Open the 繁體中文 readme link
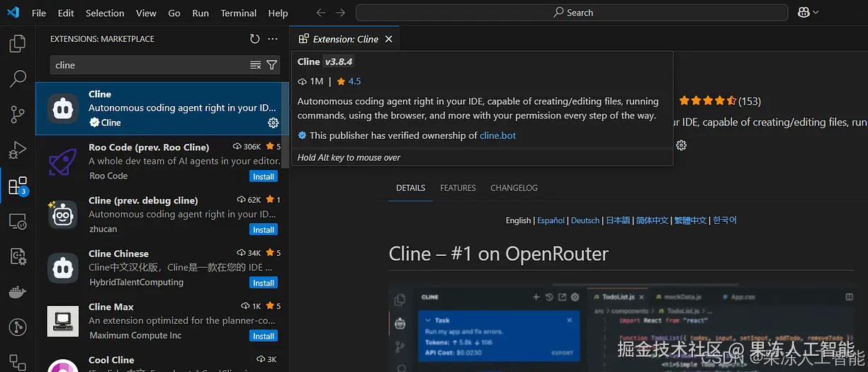This screenshot has width=868, height=372. [691, 220]
